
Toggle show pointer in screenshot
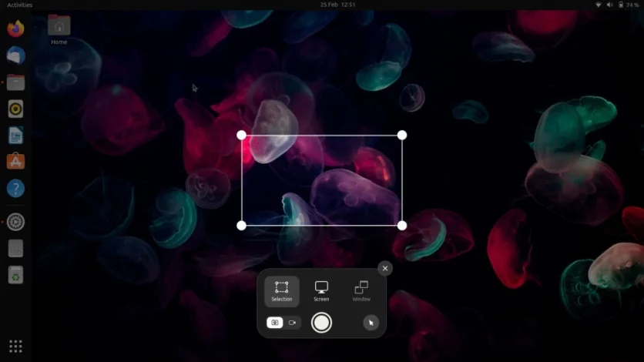(x=371, y=323)
